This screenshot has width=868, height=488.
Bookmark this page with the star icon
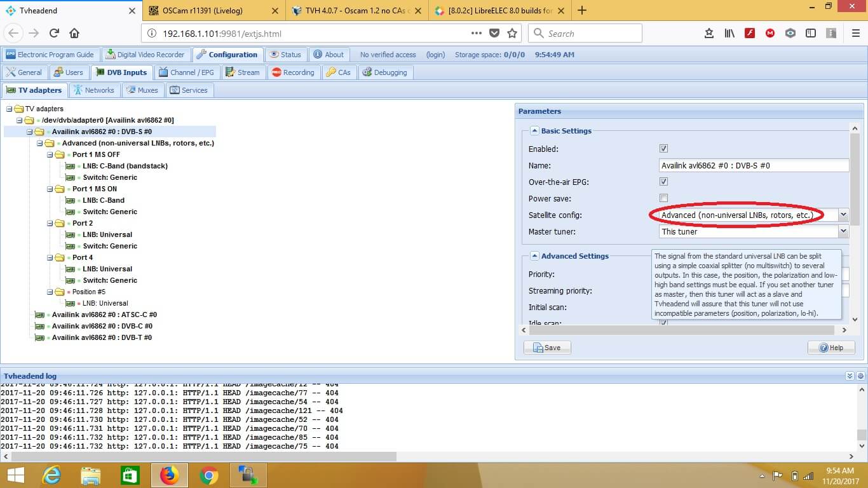(512, 34)
